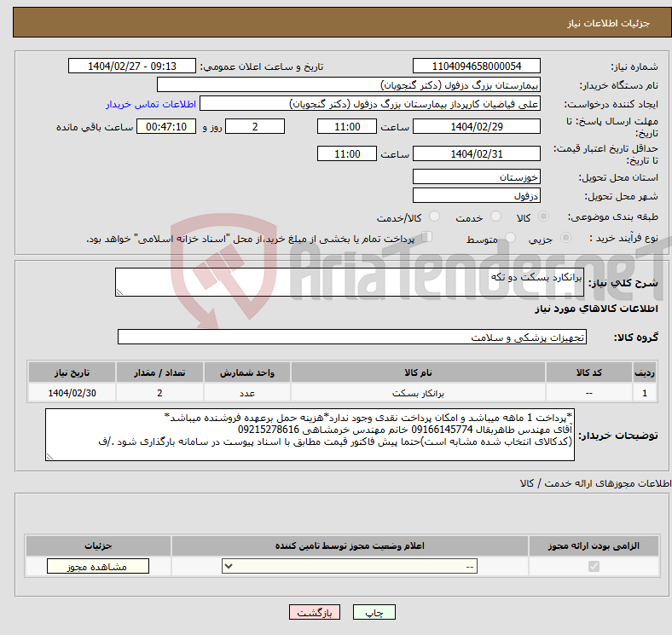Click the unit cell عدد
This screenshot has width=672, height=635.
click(x=247, y=393)
